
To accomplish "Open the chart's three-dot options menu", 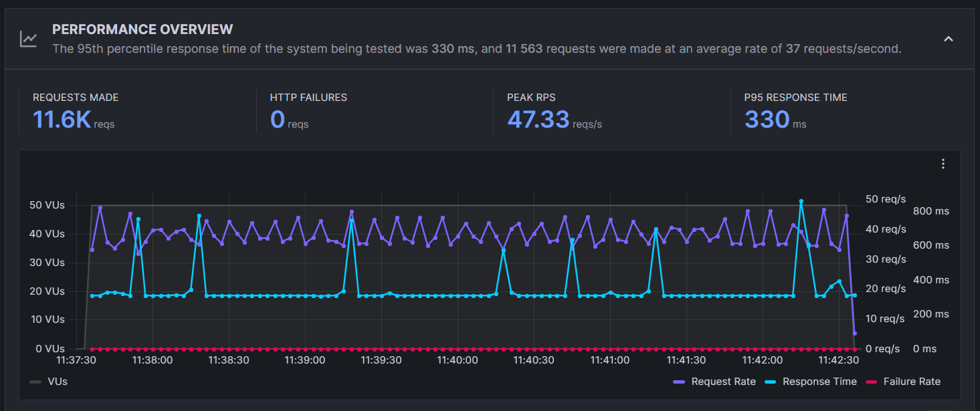I will coord(943,164).
